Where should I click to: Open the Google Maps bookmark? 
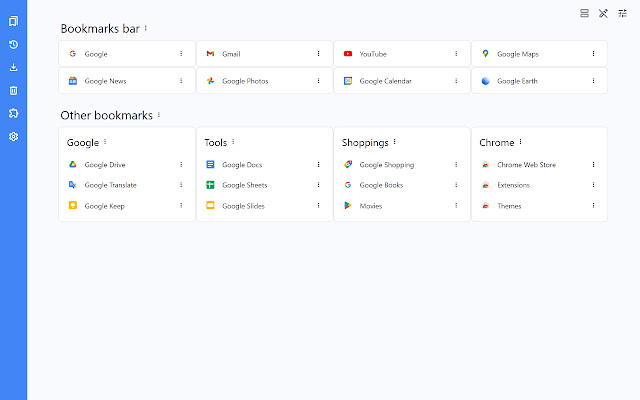pos(539,53)
